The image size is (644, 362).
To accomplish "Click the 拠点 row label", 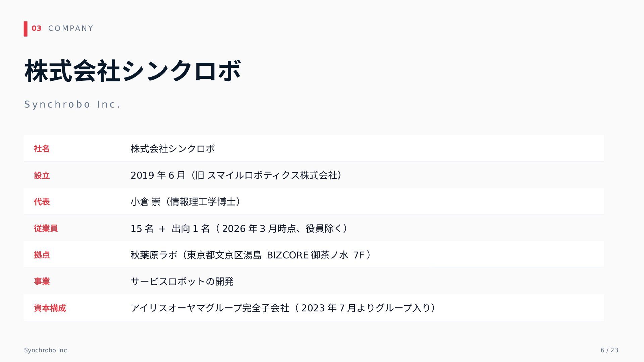I will click(42, 255).
